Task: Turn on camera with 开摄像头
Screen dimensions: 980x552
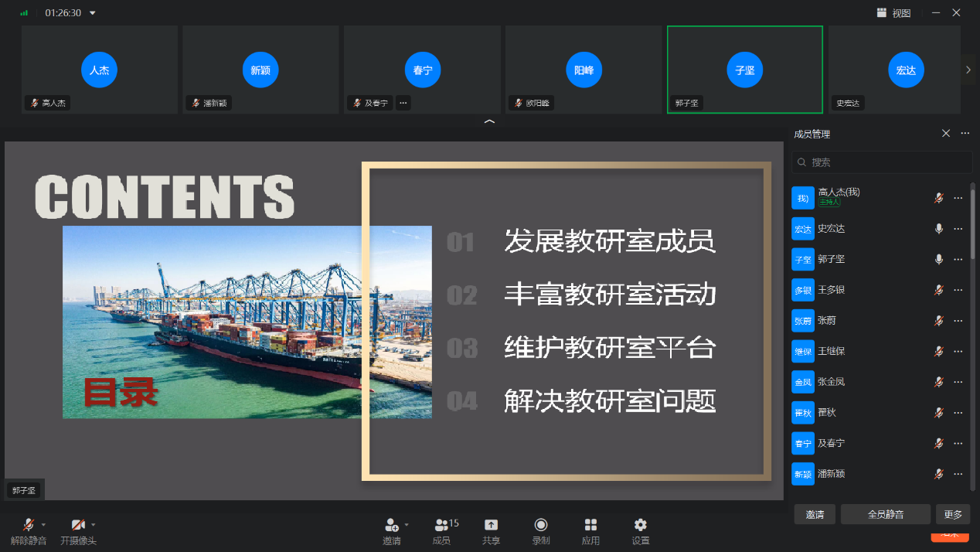Action: 78,525
